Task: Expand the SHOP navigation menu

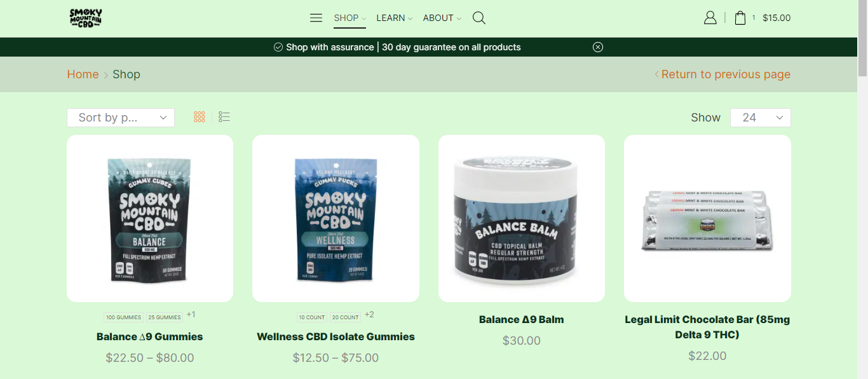Action: 349,18
